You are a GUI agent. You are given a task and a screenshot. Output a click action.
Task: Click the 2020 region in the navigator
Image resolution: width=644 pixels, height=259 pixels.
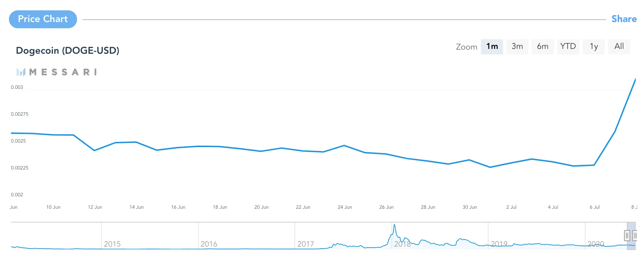(x=605, y=241)
